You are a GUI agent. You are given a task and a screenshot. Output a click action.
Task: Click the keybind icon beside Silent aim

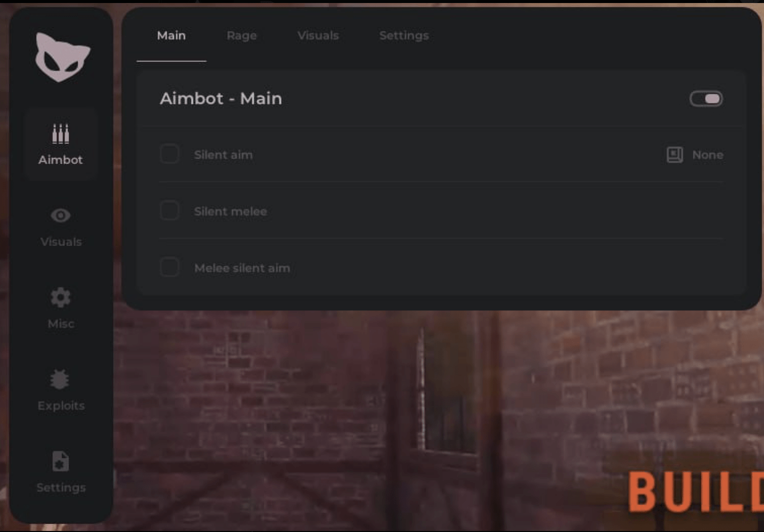674,155
